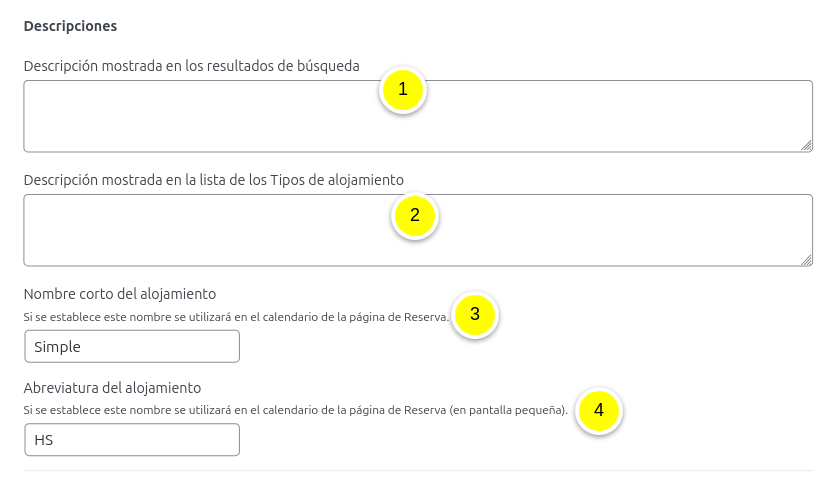
Task: Place cursor right after the word "Simple"
Action: pyautogui.click(x=82, y=347)
